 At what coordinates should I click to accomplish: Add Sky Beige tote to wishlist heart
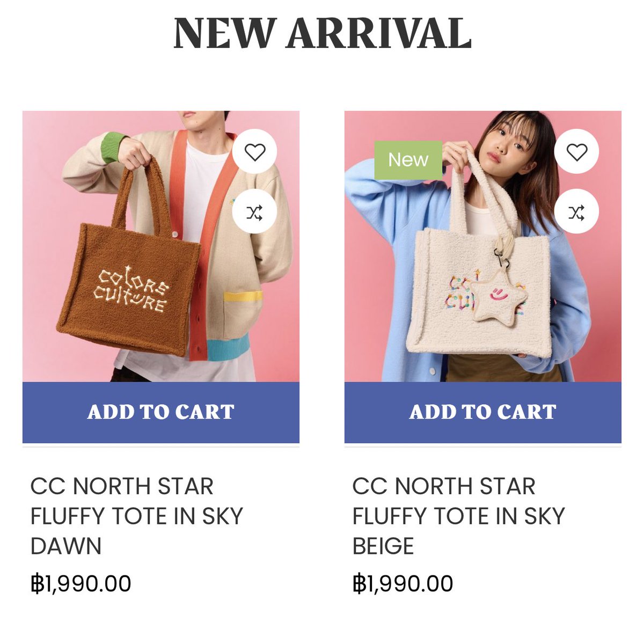[577, 152]
